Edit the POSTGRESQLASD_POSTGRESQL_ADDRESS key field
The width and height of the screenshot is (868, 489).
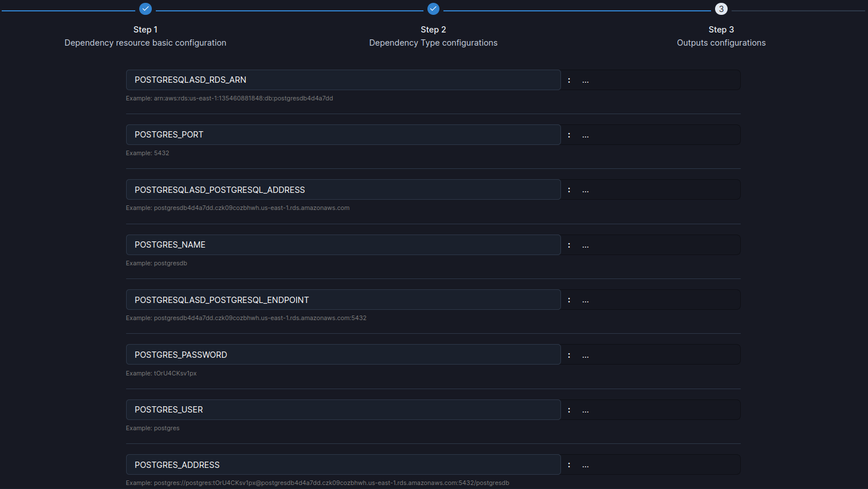point(343,189)
